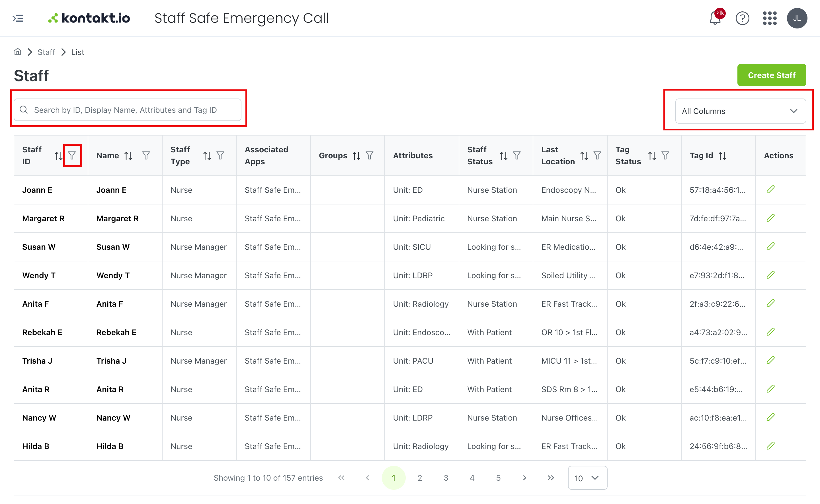Go to page 2

[420, 478]
